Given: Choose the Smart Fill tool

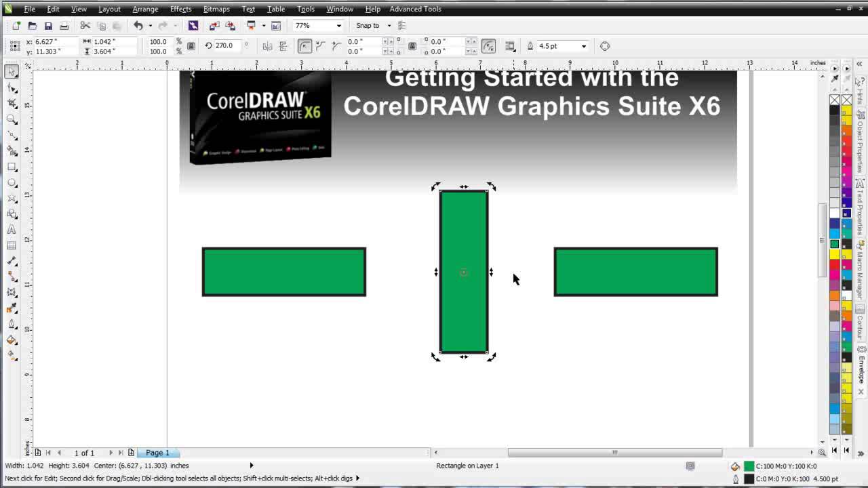Looking at the screenshot, I should click(x=12, y=151).
